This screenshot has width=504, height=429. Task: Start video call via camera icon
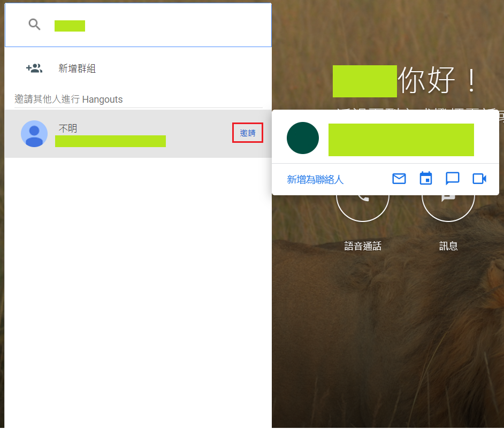tap(479, 179)
